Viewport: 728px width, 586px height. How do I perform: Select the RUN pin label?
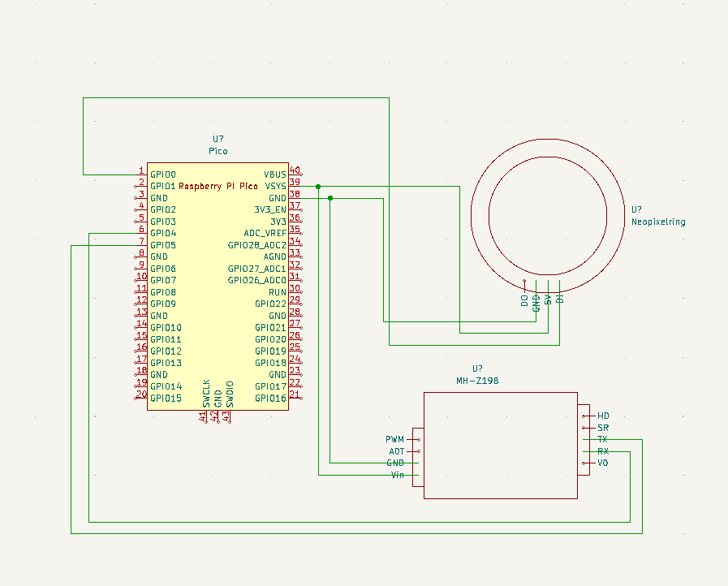[278, 292]
